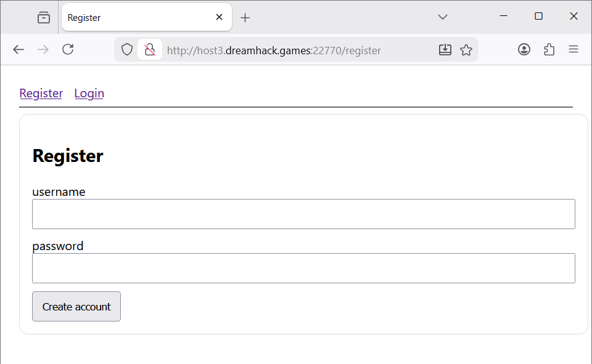Go back to the previous page

point(18,49)
